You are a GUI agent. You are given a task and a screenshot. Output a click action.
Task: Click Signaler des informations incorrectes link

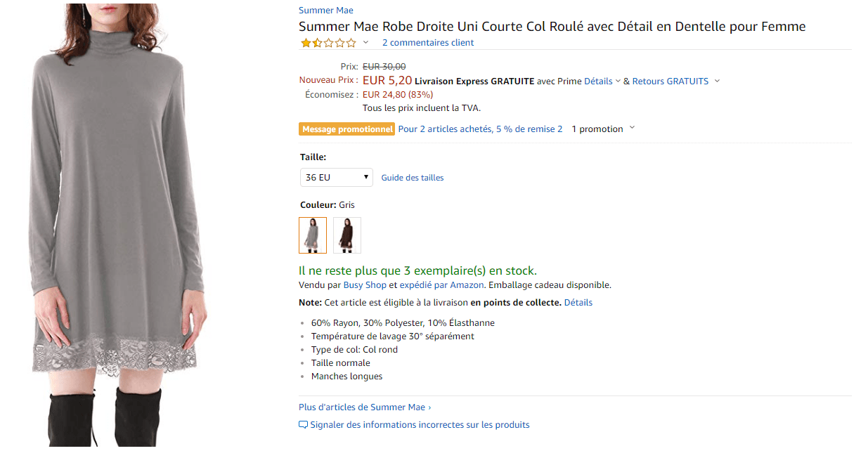pos(420,425)
